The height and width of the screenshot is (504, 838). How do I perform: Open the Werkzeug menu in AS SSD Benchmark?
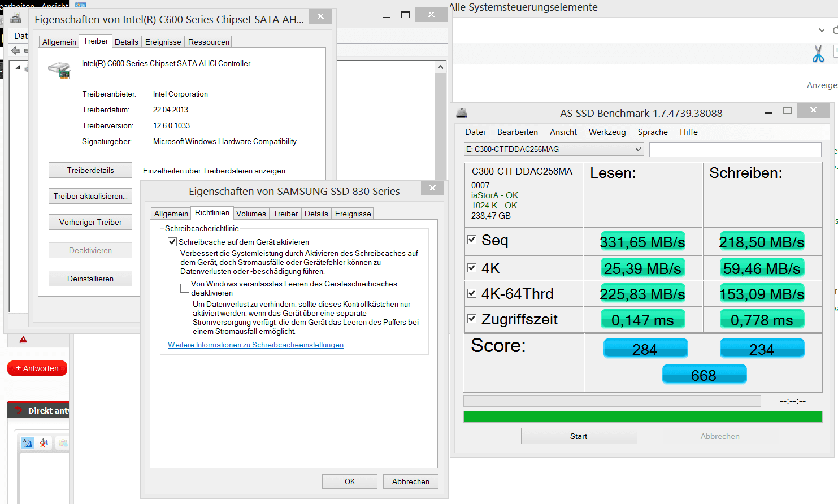[607, 132]
